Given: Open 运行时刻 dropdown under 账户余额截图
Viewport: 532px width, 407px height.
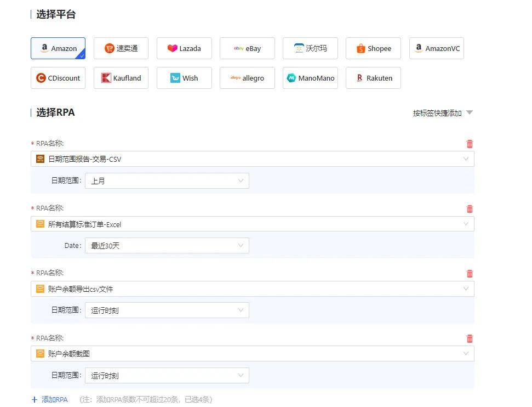Looking at the screenshot, I should [x=167, y=375].
